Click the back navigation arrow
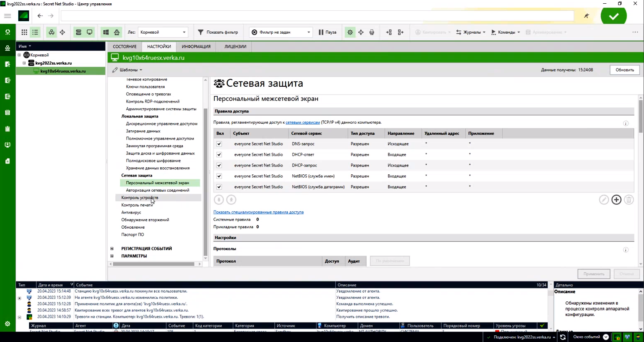644x342 pixels. [x=40, y=16]
